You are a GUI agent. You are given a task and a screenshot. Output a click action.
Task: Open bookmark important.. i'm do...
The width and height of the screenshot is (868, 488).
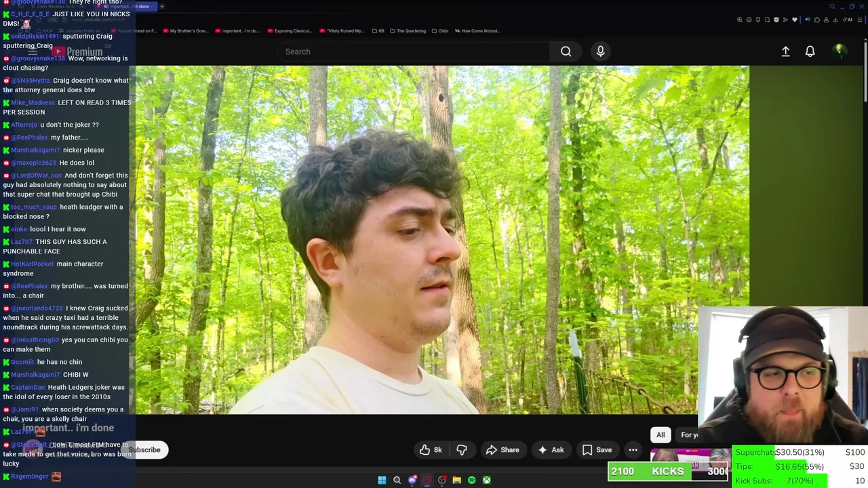click(x=237, y=30)
